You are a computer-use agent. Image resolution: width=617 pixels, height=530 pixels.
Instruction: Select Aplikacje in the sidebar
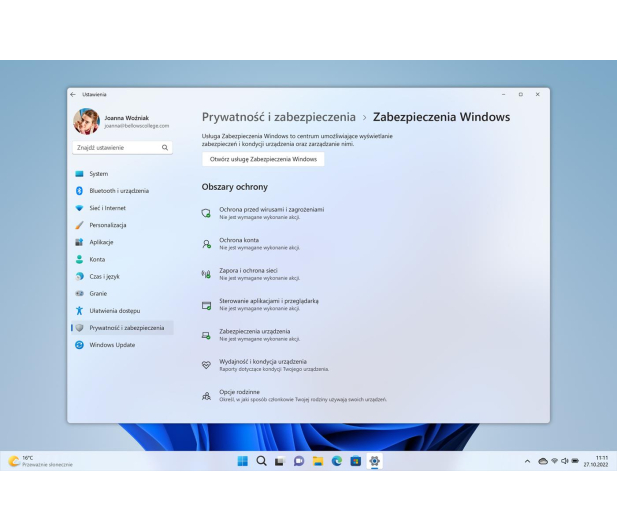[x=122, y=242]
